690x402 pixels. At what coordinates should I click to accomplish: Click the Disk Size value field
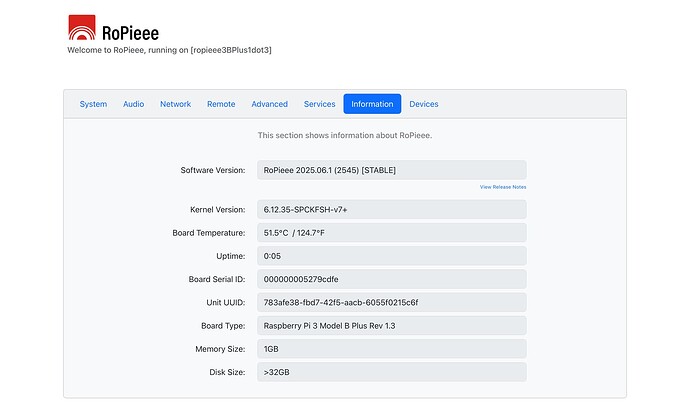(392, 373)
